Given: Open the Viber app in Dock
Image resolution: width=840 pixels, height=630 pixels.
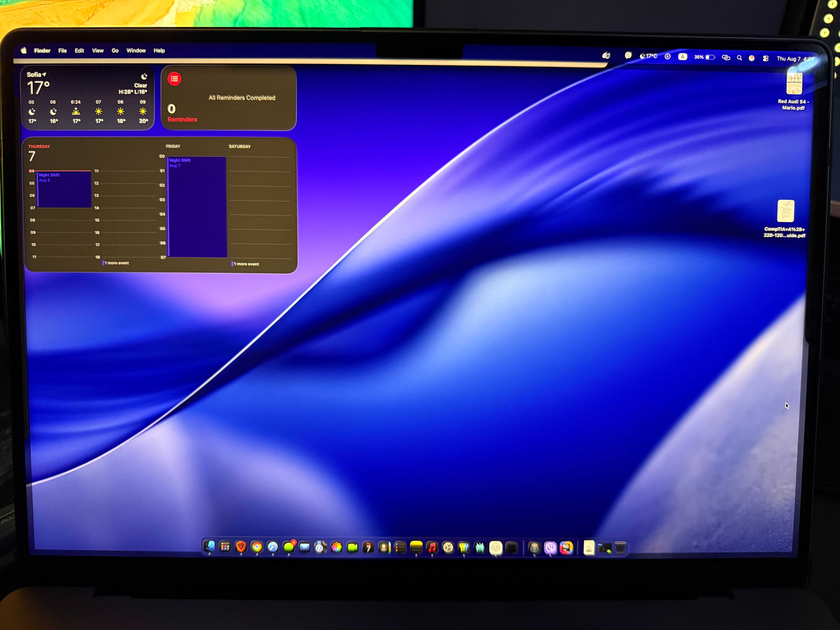Looking at the screenshot, I should tap(550, 548).
